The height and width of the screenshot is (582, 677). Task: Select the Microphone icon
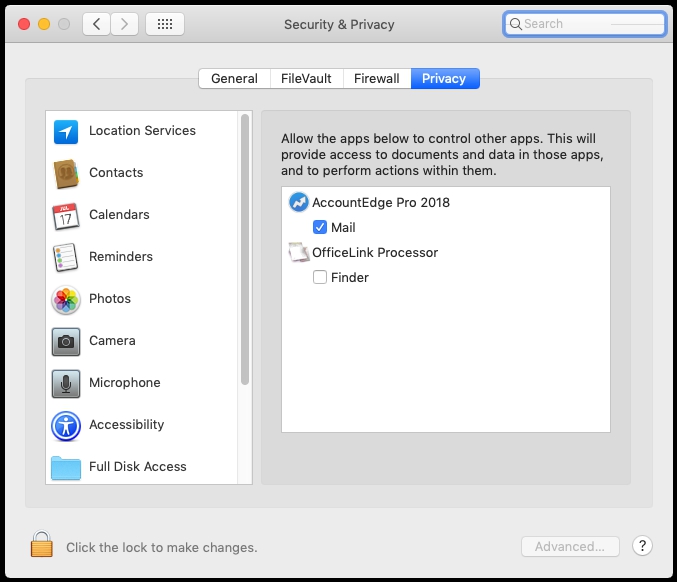tap(66, 383)
